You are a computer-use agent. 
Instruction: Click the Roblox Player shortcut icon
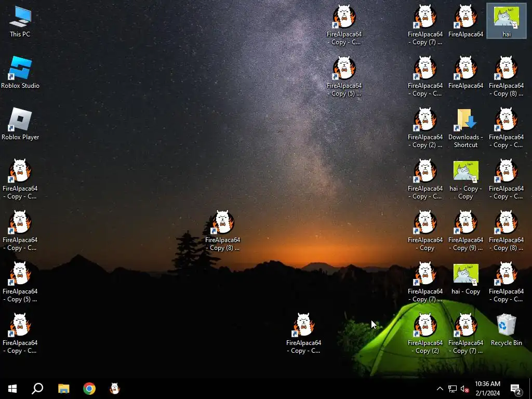pos(20,124)
